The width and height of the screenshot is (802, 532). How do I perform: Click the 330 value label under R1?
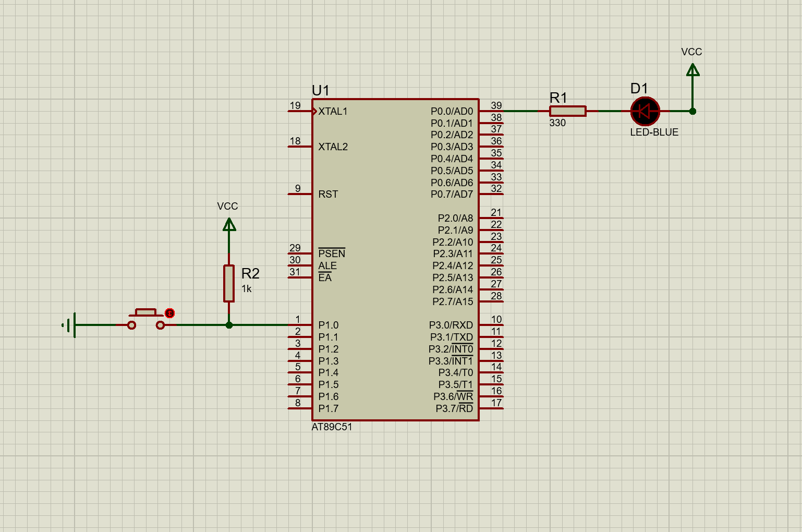click(x=557, y=123)
